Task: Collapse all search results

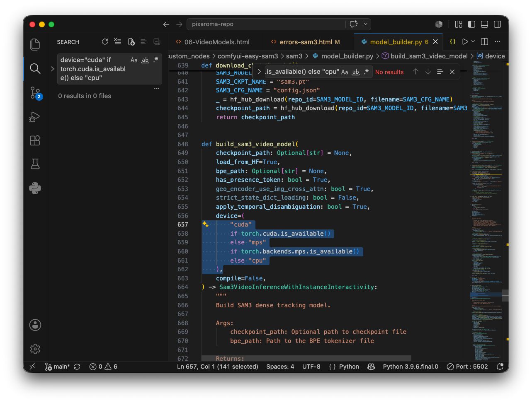Action: [157, 42]
